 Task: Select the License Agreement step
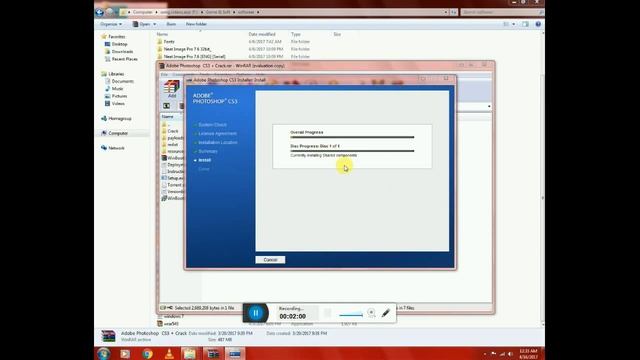217,133
